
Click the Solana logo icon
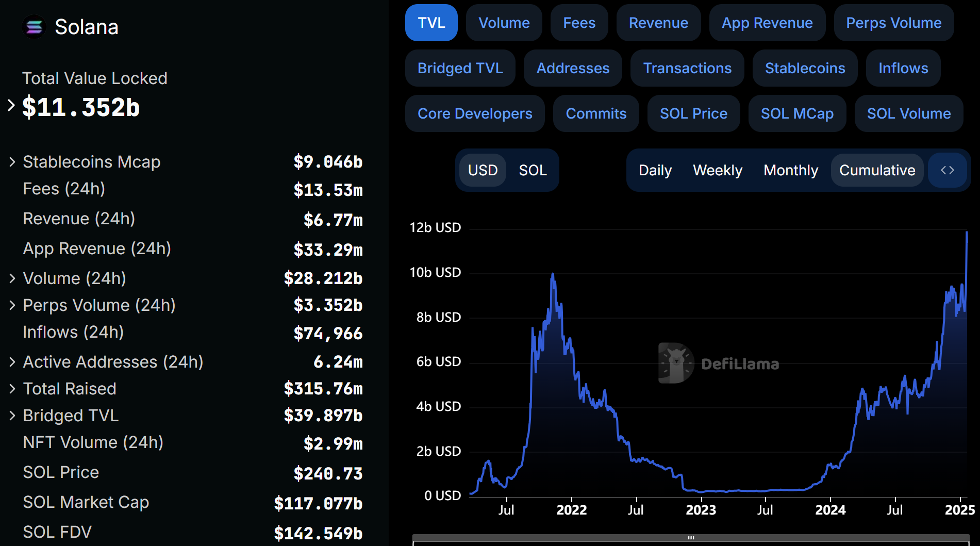[x=34, y=27]
